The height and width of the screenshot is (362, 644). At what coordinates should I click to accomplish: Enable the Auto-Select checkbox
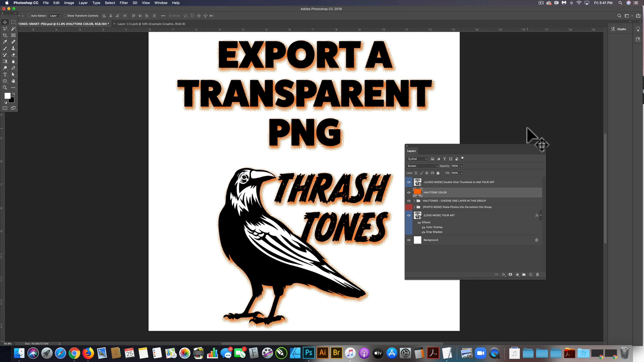tap(29, 16)
